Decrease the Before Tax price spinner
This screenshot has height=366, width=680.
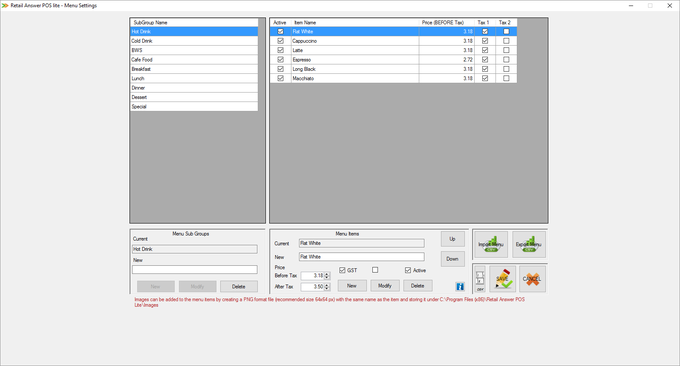point(327,278)
